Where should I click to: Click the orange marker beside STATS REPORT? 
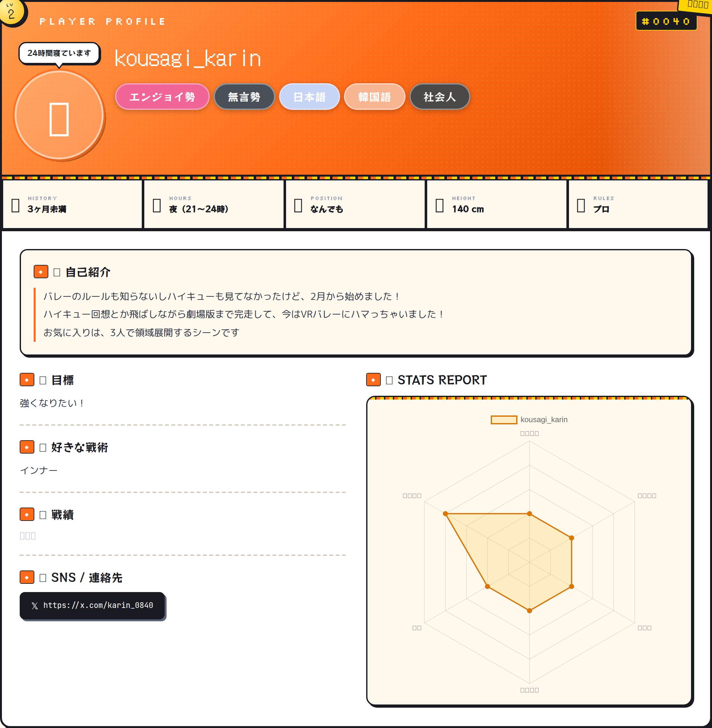373,380
